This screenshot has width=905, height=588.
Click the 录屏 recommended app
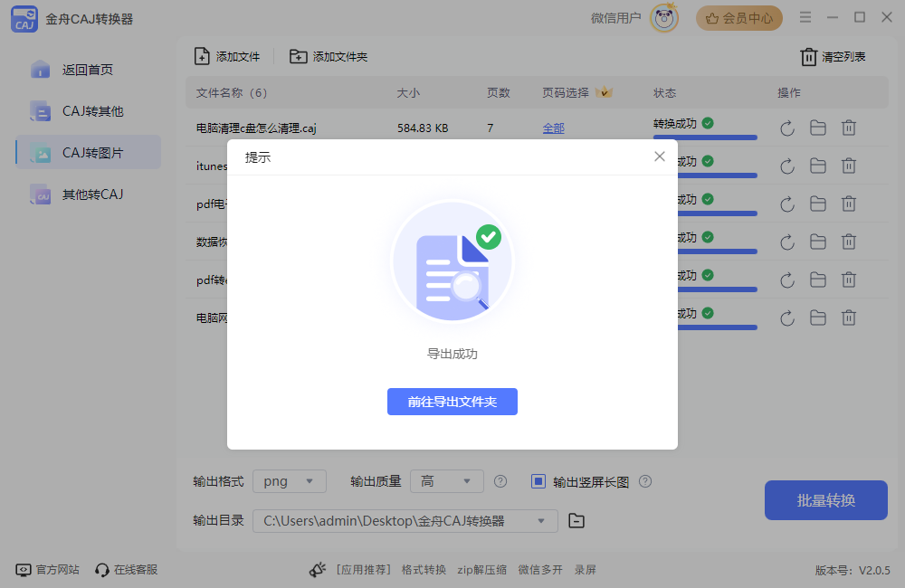586,570
